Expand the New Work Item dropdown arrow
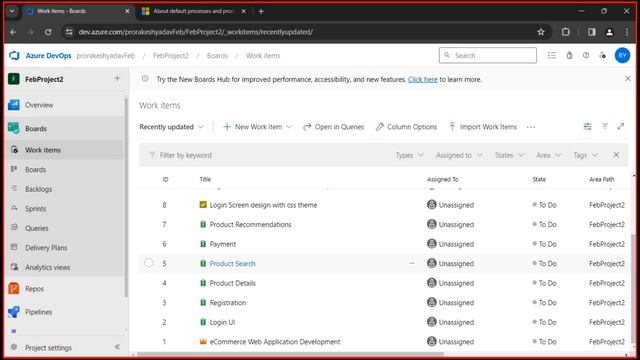640x360 pixels. pyautogui.click(x=289, y=127)
